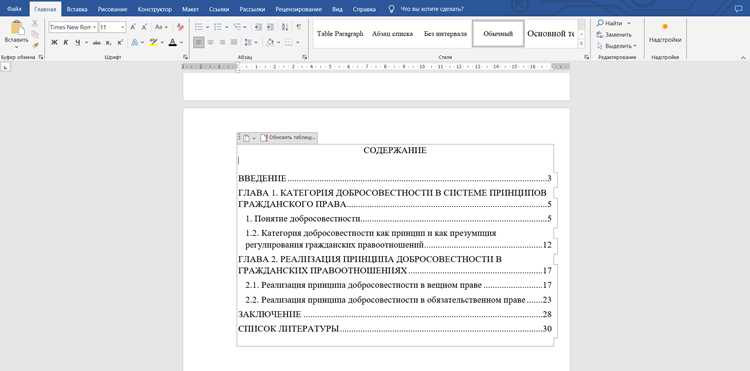Toggle subscript (x₂) formatting
Image resolution: width=750 pixels, height=371 pixels.
(x=109, y=43)
